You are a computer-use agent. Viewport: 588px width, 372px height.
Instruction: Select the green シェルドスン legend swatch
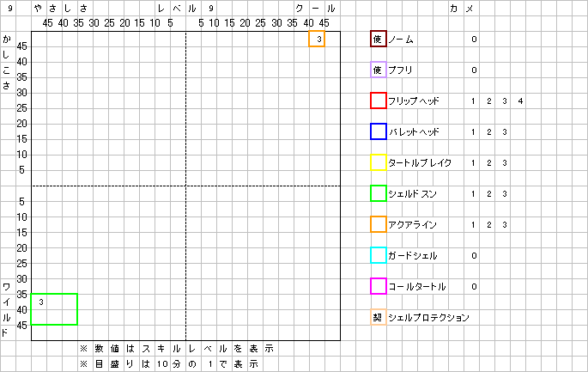379,193
